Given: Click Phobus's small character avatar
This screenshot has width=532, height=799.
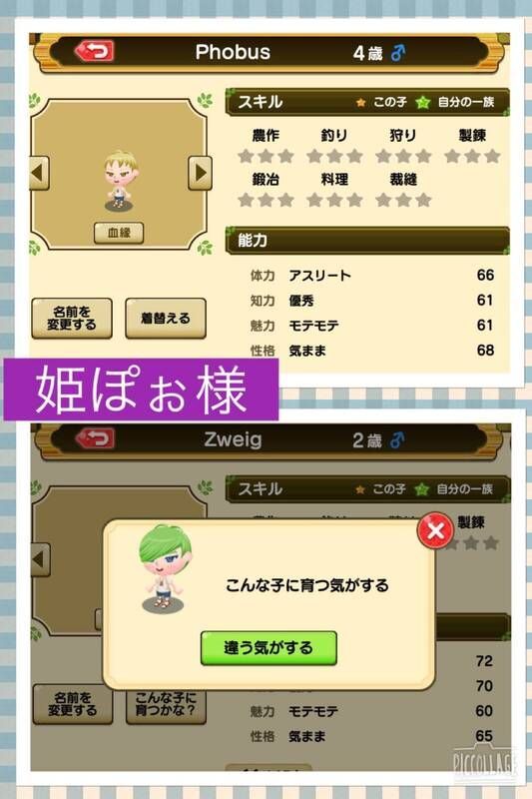Looking at the screenshot, I should tap(120, 181).
